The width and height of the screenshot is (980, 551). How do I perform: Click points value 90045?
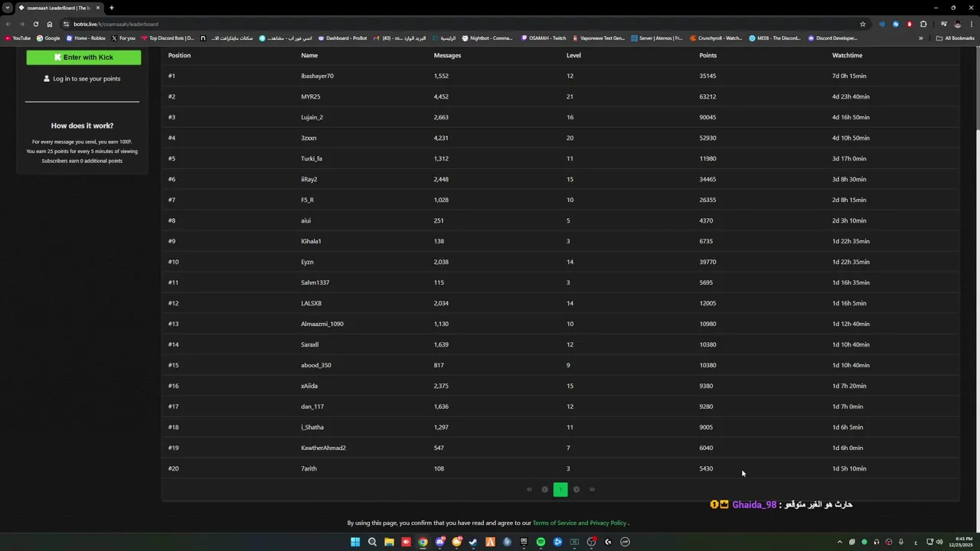click(x=707, y=117)
